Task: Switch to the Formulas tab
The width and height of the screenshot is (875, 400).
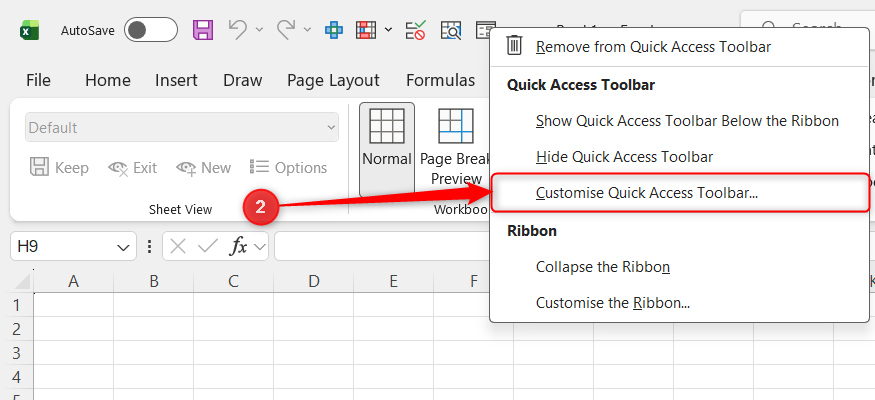Action: tap(440, 80)
